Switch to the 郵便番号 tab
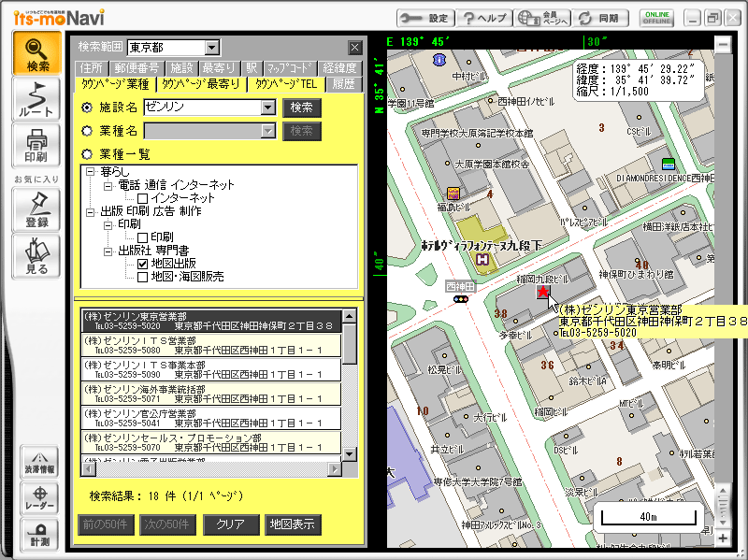The image size is (748, 560). pyautogui.click(x=137, y=68)
